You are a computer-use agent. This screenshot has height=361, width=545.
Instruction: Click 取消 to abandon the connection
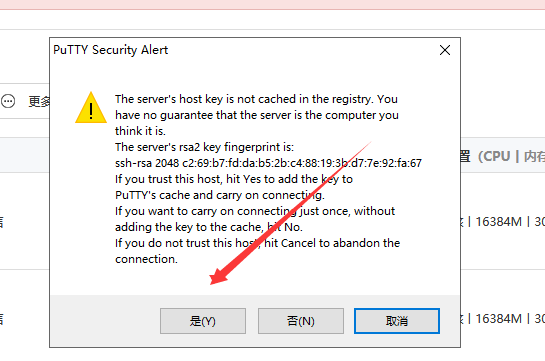point(397,321)
